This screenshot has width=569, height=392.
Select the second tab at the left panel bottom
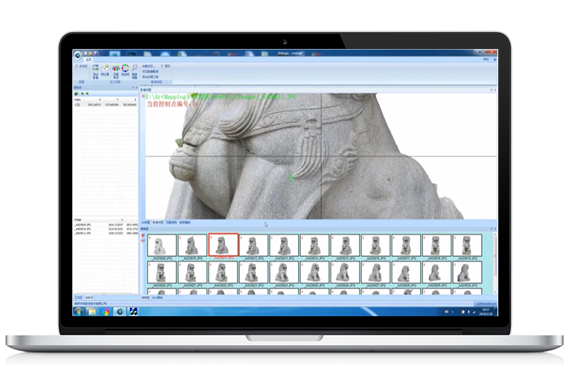pyautogui.click(x=89, y=298)
